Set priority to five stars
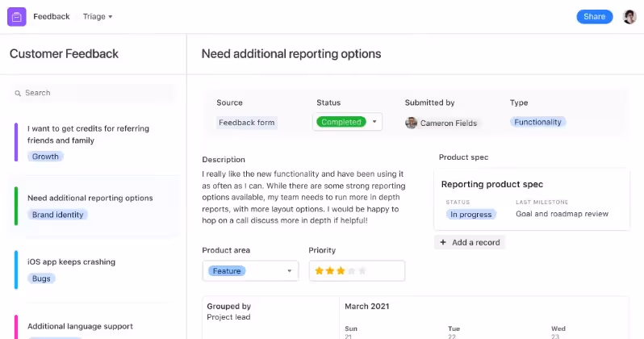 (362, 270)
